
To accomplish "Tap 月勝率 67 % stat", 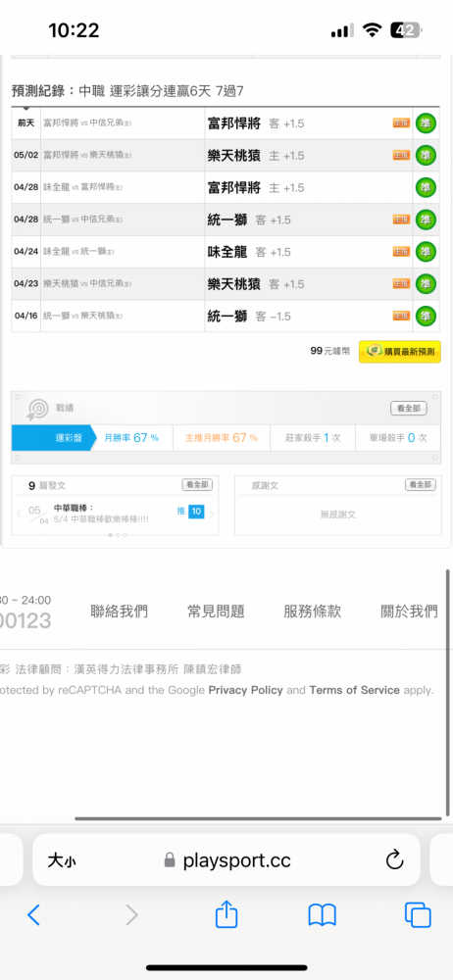I will [131, 438].
